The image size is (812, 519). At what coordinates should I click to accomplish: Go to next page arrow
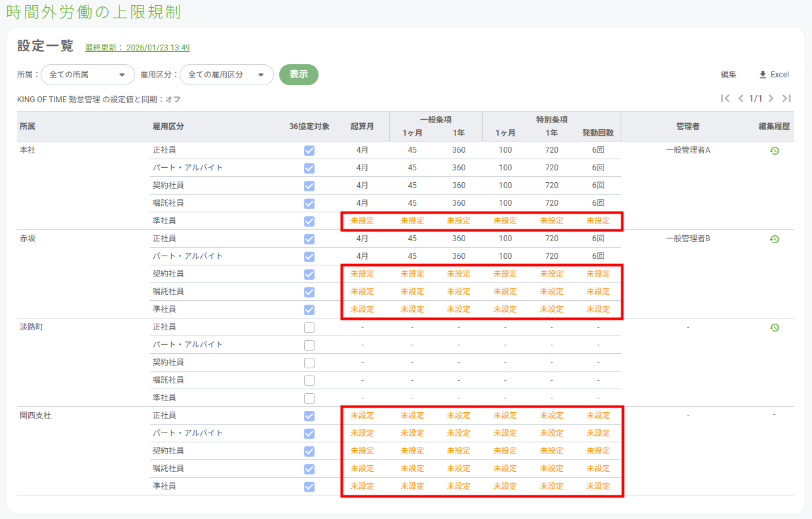click(771, 98)
